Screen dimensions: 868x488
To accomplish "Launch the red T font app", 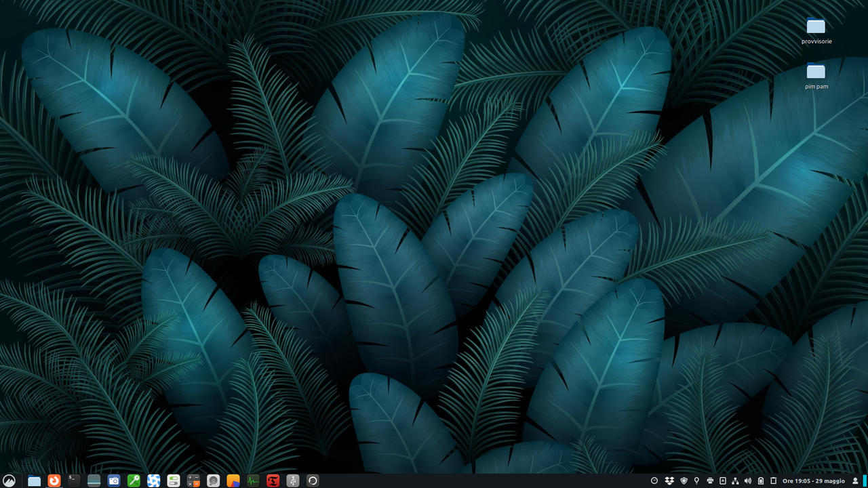I will (273, 481).
